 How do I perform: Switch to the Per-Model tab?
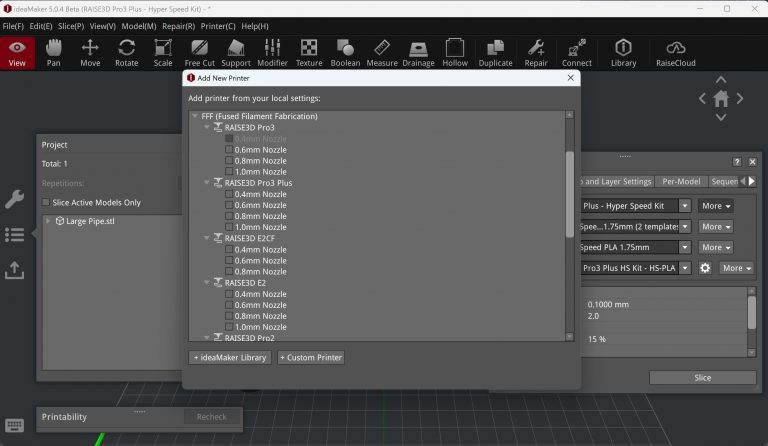681,181
